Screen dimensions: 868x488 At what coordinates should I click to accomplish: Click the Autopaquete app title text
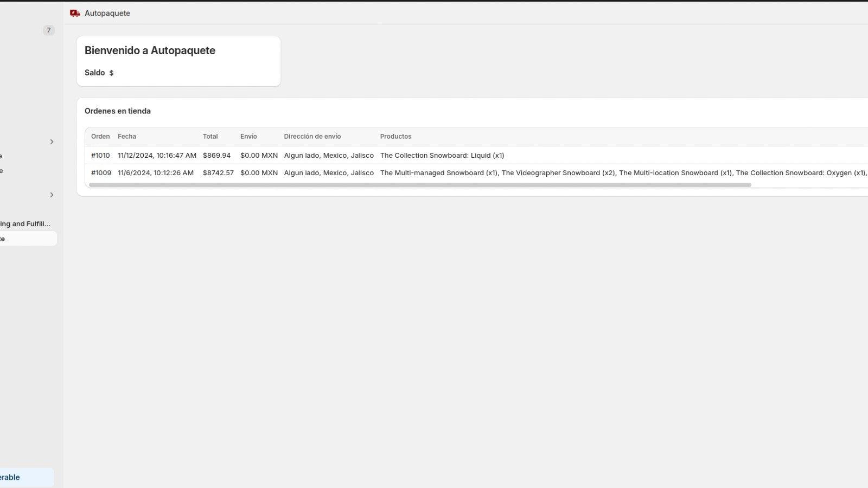pyautogui.click(x=107, y=13)
